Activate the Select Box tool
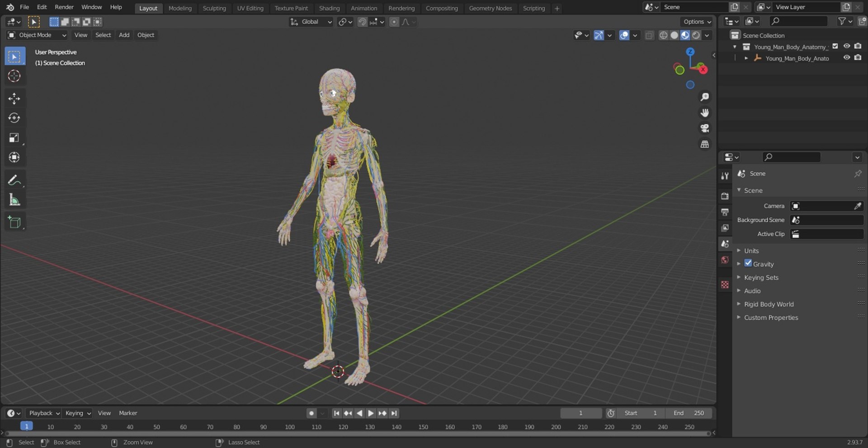 (14, 57)
